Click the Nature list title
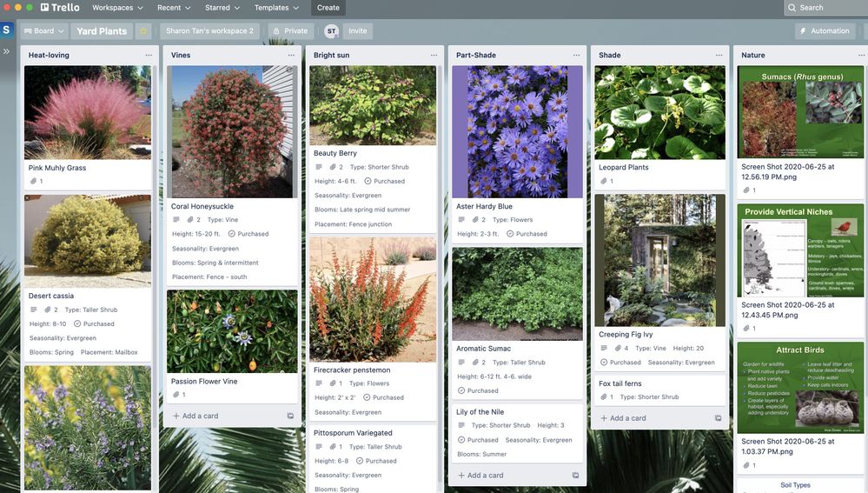This screenshot has height=493, width=868. pyautogui.click(x=752, y=55)
